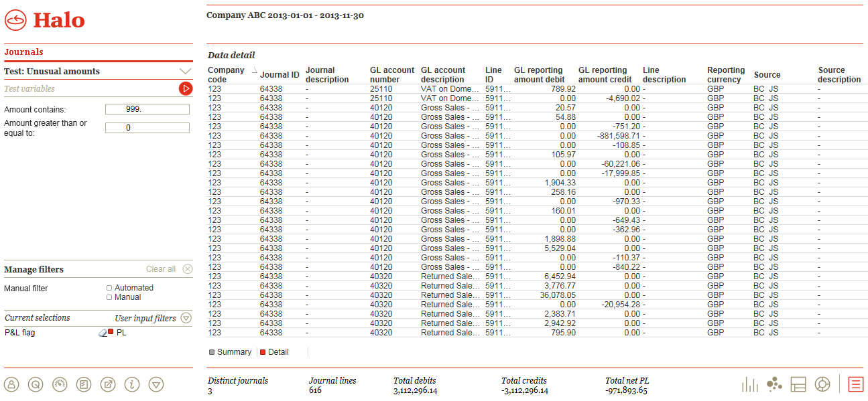Switch to the scatter dots view icon
This screenshot has height=401, width=868.
tap(774, 384)
